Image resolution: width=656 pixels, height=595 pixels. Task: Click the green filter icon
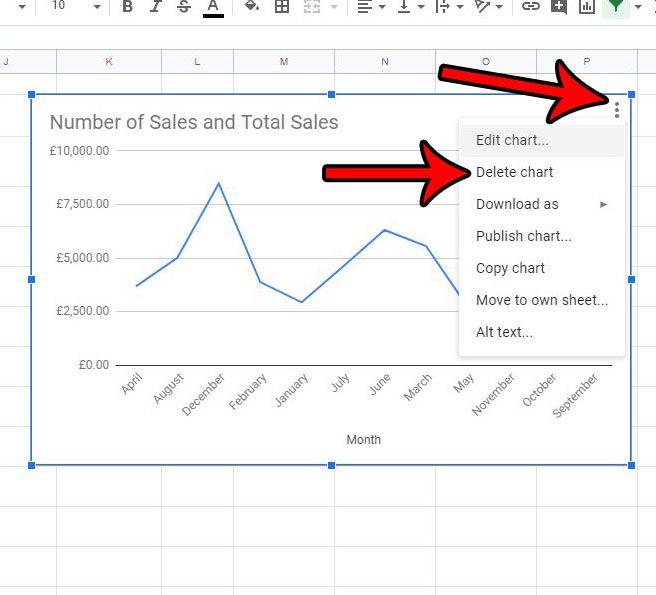616,7
